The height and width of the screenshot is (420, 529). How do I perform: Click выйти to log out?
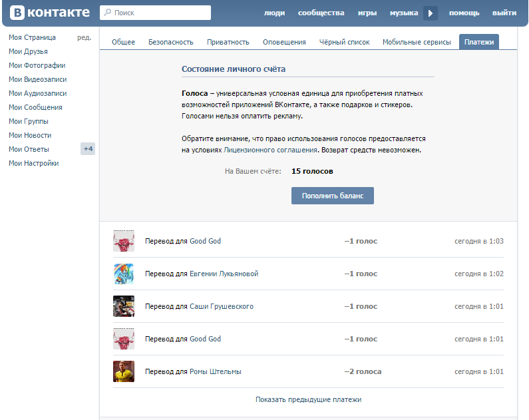(504, 13)
